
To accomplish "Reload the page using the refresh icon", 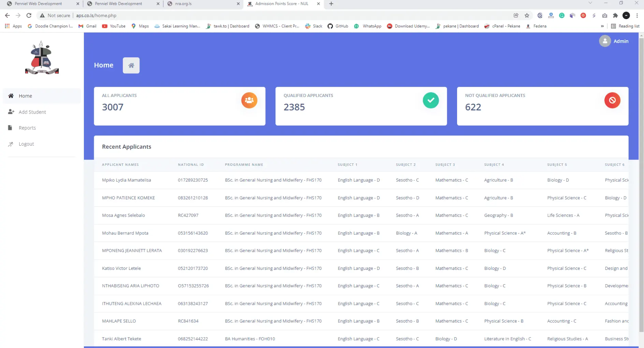I will [x=29, y=15].
